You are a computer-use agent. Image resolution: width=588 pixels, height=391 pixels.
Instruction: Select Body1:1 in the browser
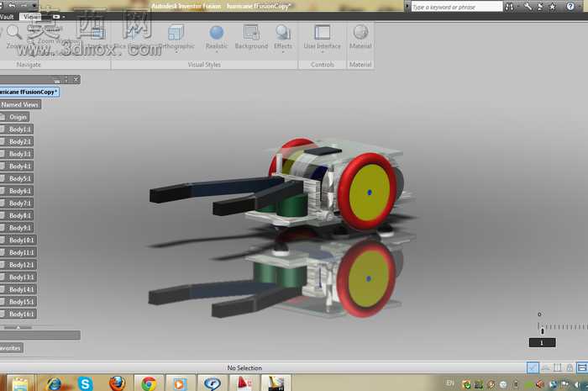(x=17, y=129)
